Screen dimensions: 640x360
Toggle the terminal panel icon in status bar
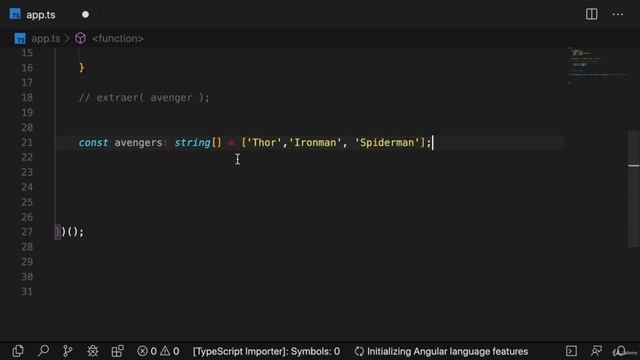point(571,351)
